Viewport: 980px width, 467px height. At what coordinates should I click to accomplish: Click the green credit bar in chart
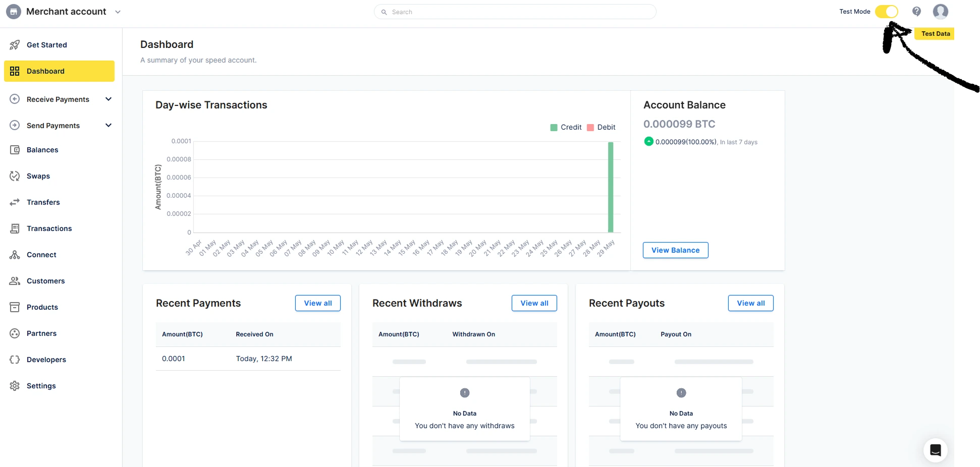click(x=611, y=187)
